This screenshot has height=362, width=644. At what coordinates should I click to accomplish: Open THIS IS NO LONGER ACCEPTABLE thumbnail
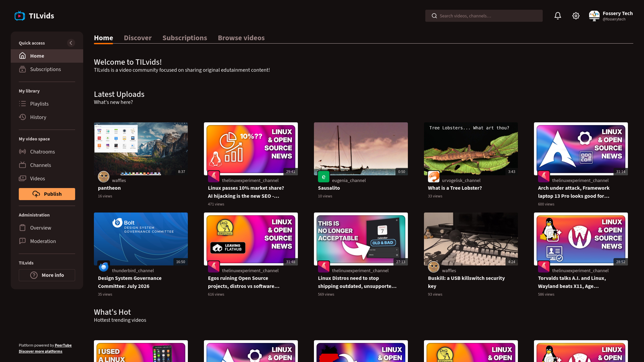(x=361, y=239)
